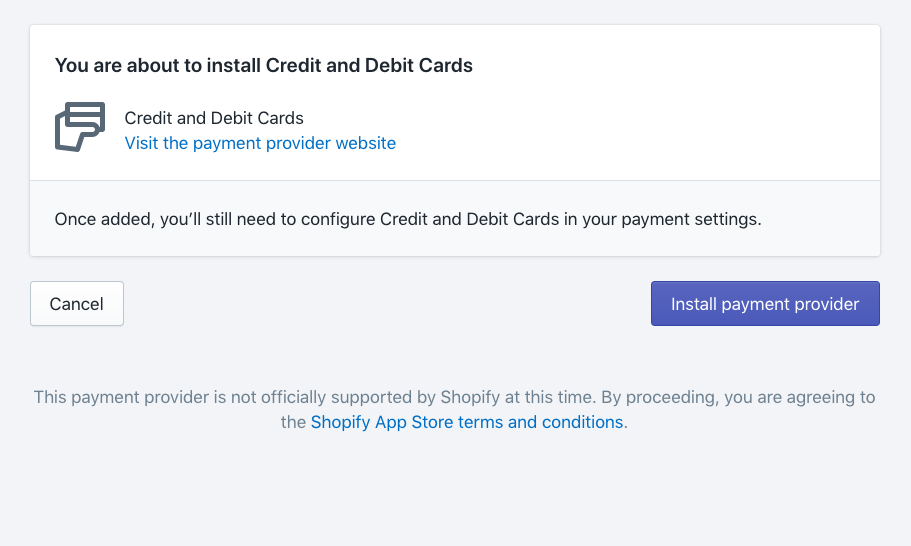Image resolution: width=911 pixels, height=546 pixels.
Task: Click 'payment settings' words in the notice
Action: (x=689, y=219)
